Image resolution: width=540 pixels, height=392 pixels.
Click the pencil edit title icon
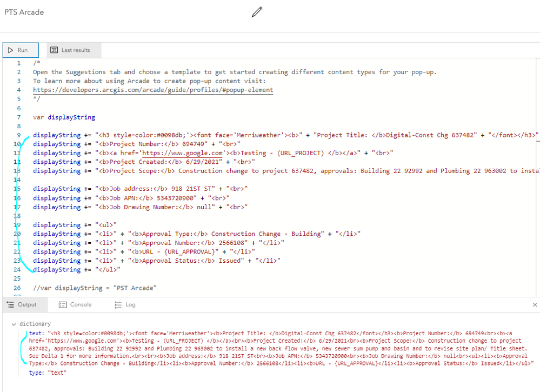[x=257, y=12]
